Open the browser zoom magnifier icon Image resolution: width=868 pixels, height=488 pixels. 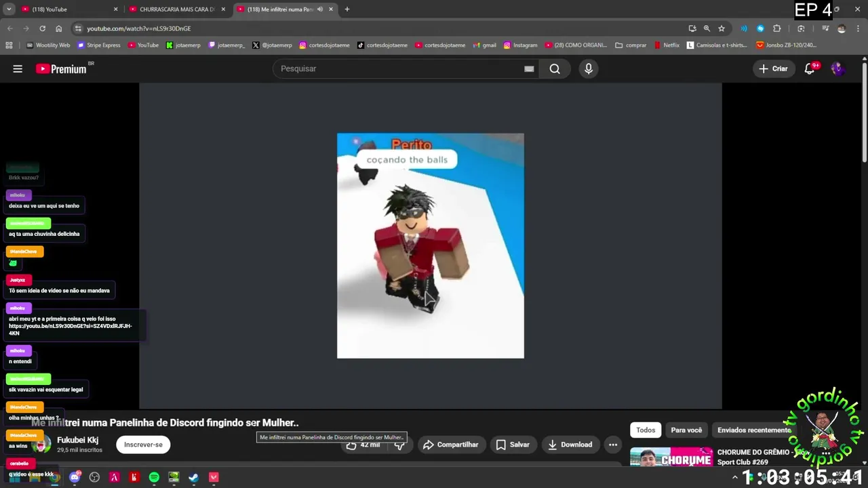[707, 28]
